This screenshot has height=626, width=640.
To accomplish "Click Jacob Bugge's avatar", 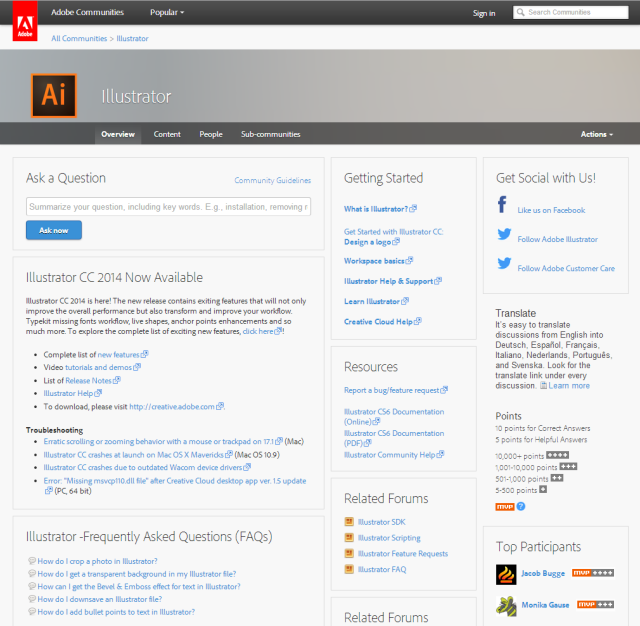I will coord(506,575).
